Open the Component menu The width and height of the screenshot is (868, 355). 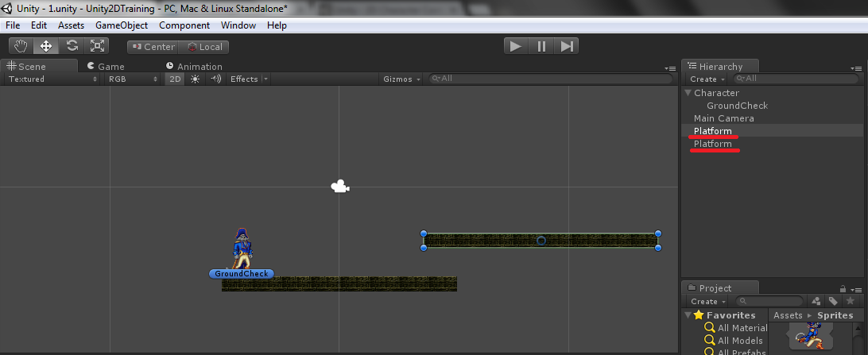coord(184,25)
